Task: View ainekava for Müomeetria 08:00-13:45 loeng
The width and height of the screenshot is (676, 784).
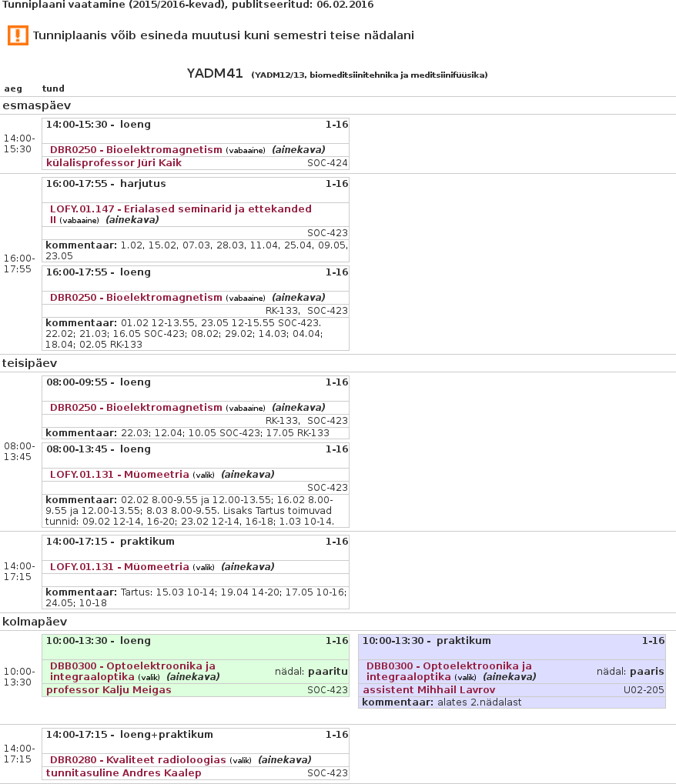Action: (247, 475)
